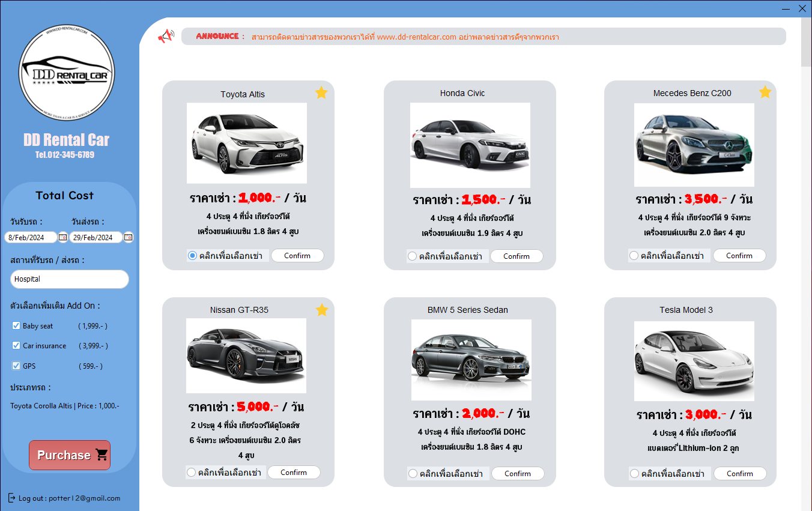Click the Mecedes Benz C200 car photo
Screen dimensions: 812x511
[694, 145]
